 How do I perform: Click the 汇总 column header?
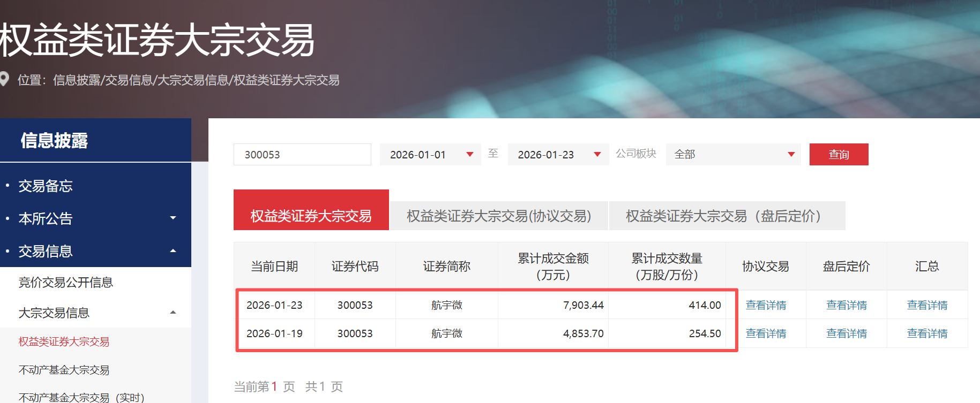tap(927, 266)
